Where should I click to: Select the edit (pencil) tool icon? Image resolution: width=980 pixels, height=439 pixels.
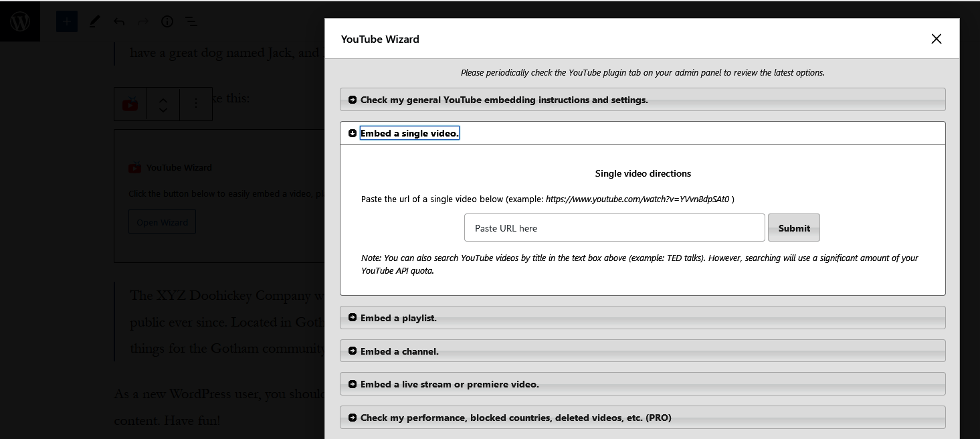tap(94, 21)
